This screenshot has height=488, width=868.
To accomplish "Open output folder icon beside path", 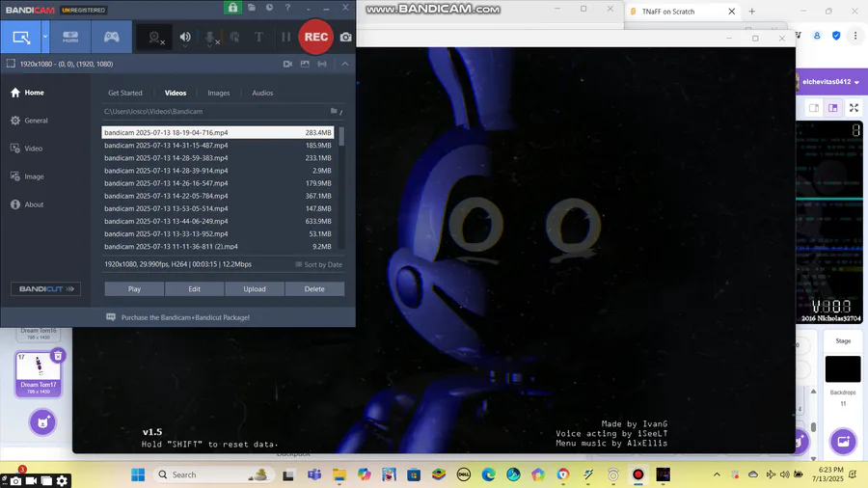I will (334, 111).
